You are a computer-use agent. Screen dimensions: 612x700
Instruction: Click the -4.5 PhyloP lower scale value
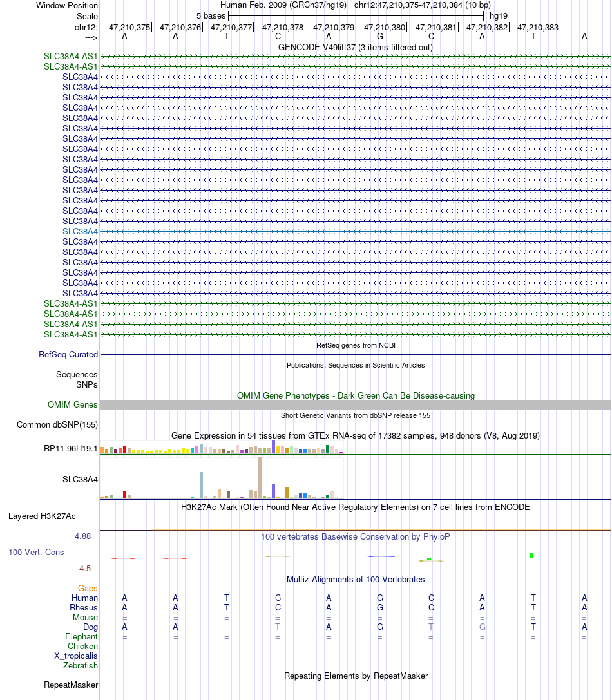[x=84, y=568]
